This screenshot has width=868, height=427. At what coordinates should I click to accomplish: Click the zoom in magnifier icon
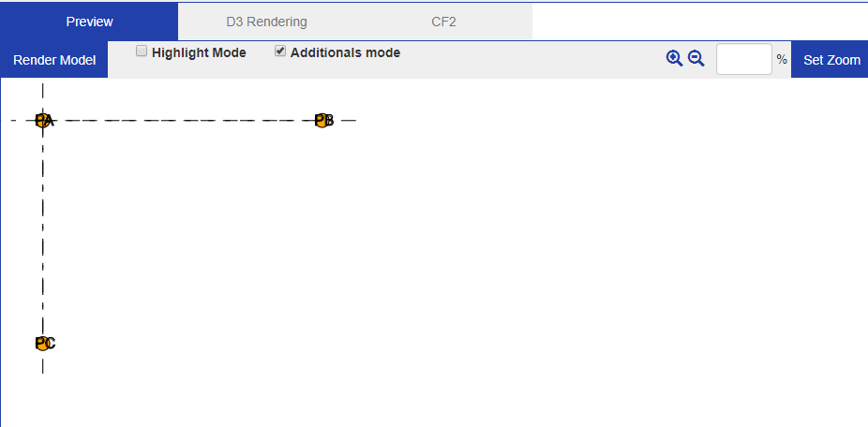(x=674, y=58)
